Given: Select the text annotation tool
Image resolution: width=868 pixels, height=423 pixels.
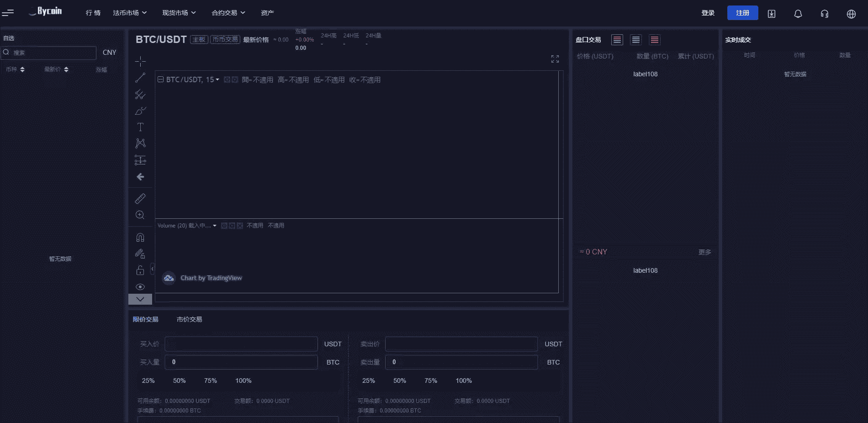Looking at the screenshot, I should (140, 127).
